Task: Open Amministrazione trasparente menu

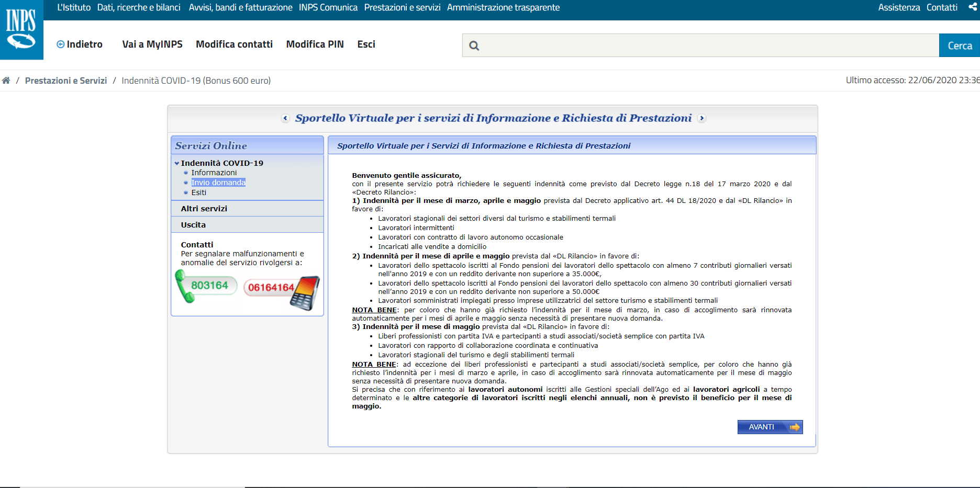Action: tap(503, 7)
